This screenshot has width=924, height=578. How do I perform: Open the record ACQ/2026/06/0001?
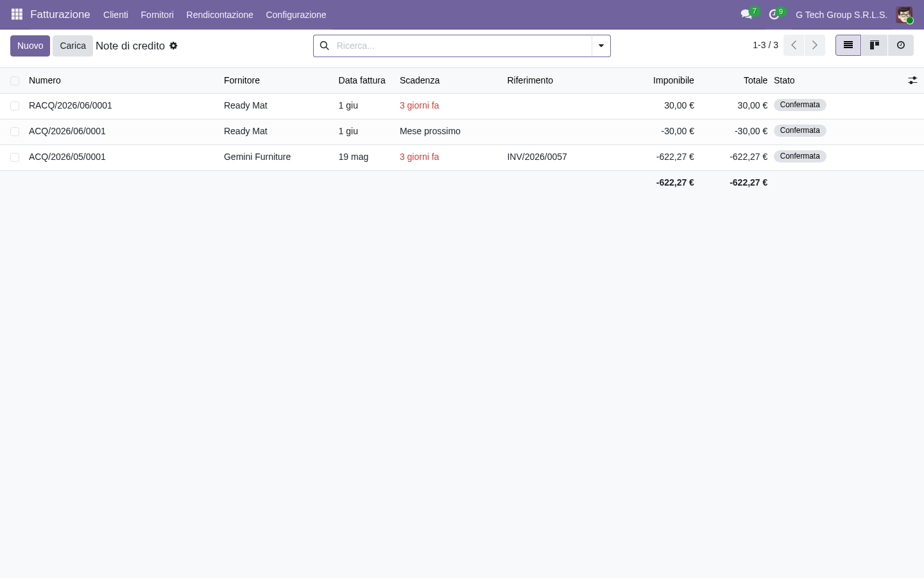click(x=67, y=131)
